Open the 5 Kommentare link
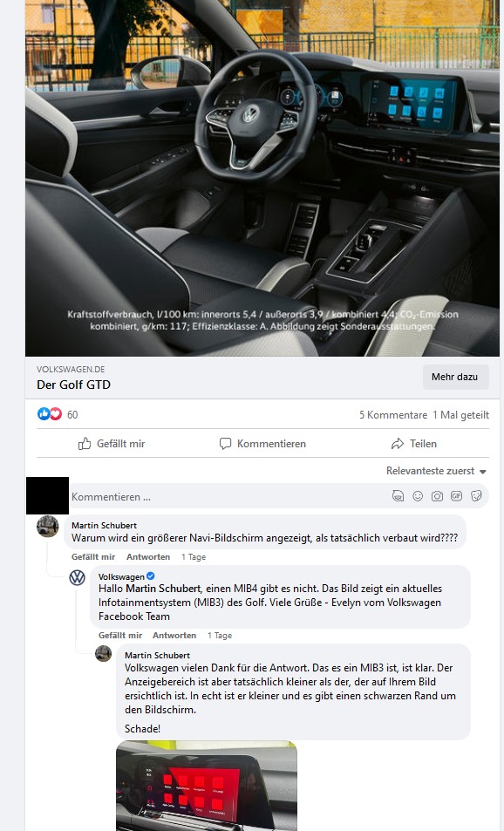 (393, 415)
